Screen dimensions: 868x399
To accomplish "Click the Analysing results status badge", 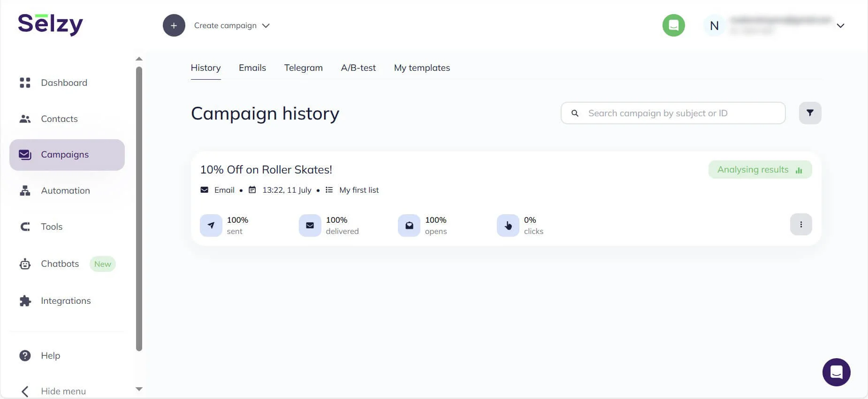I will coord(760,170).
